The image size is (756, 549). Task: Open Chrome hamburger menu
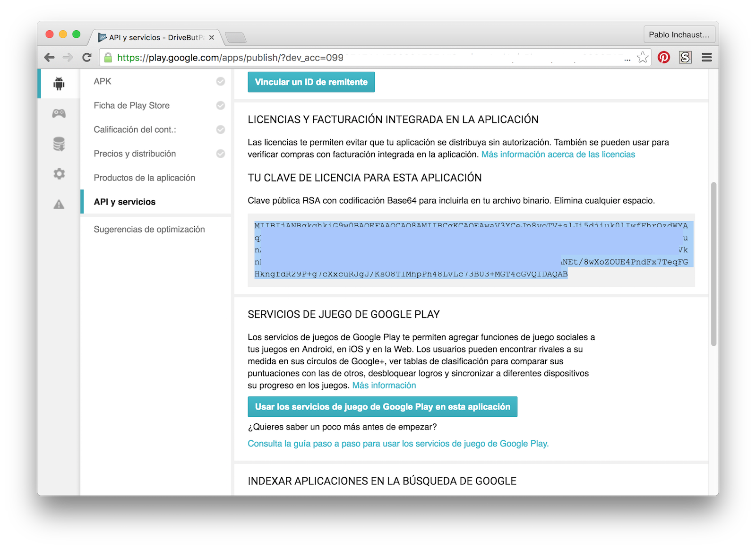click(x=707, y=58)
